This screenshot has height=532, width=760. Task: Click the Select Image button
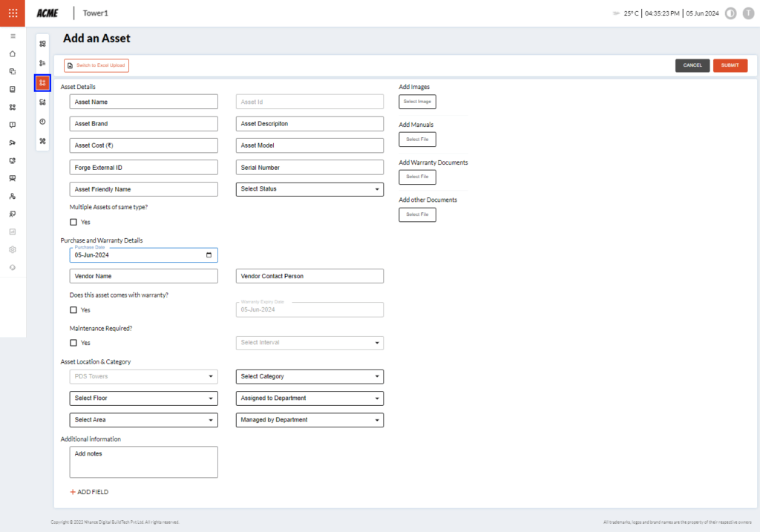point(417,102)
